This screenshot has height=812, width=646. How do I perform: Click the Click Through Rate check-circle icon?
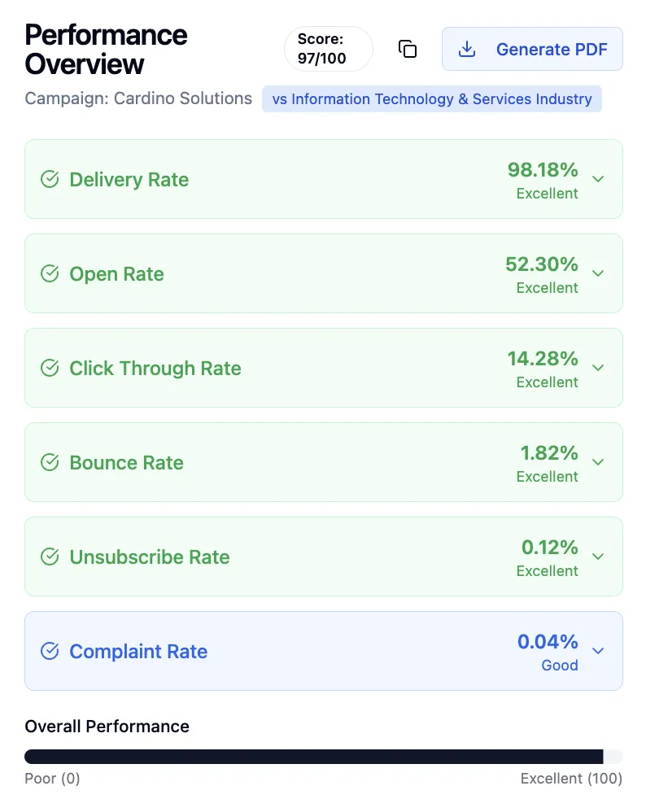50,368
